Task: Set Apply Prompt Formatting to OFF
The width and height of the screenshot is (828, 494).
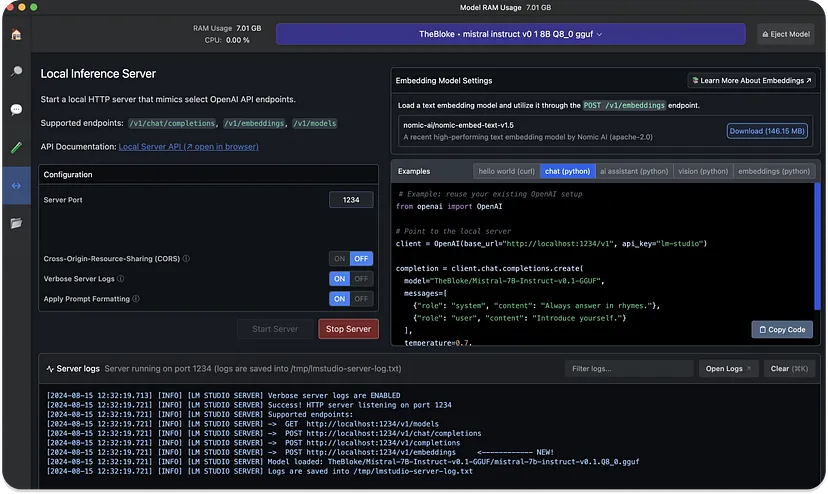Action: (x=361, y=299)
